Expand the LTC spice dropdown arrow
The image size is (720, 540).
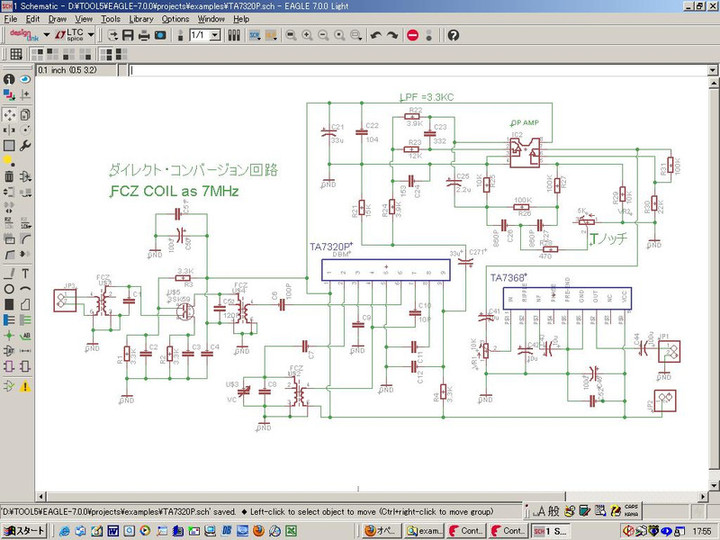91,35
